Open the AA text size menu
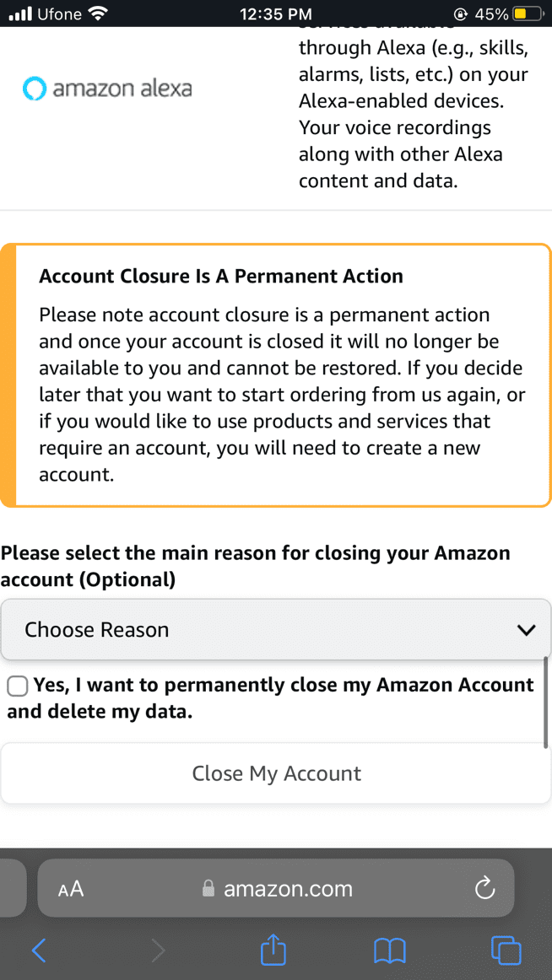 (x=71, y=887)
